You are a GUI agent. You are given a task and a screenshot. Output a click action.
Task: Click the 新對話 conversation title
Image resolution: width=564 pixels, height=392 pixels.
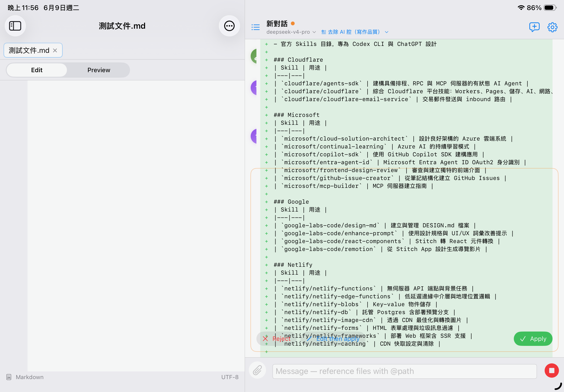[277, 24]
